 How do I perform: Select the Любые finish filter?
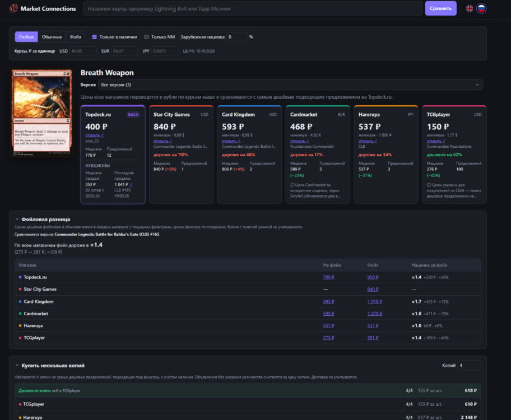click(26, 37)
